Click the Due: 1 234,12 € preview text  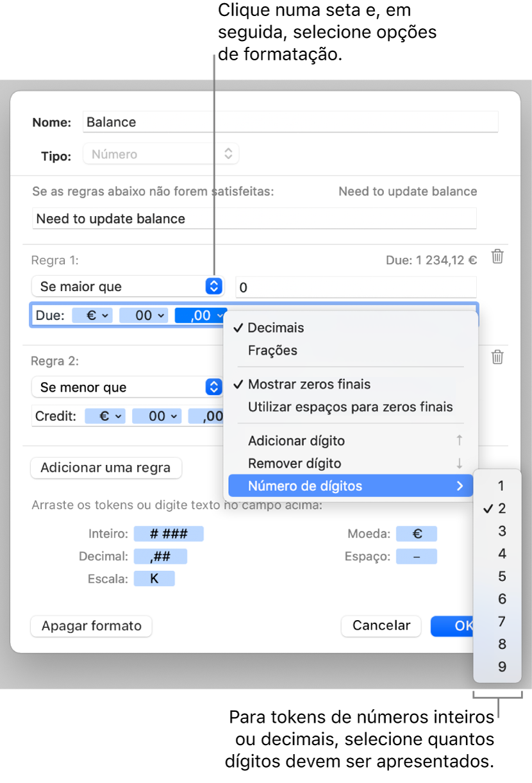(x=431, y=260)
